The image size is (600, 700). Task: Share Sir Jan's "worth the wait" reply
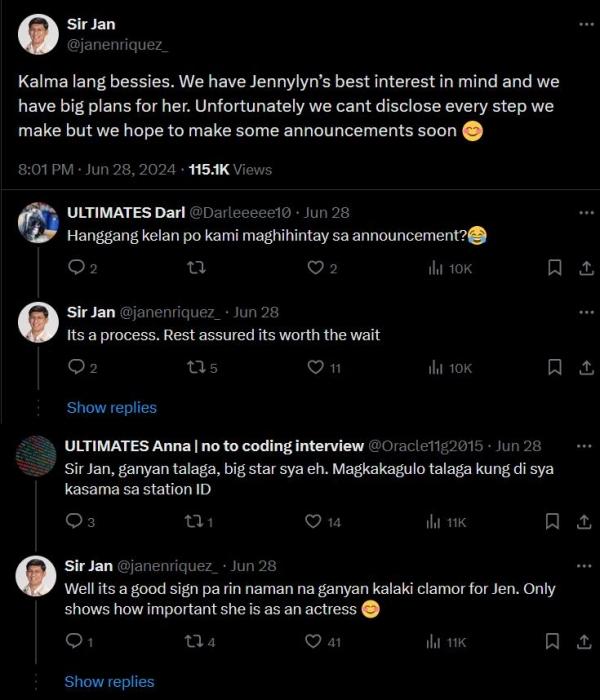click(585, 368)
